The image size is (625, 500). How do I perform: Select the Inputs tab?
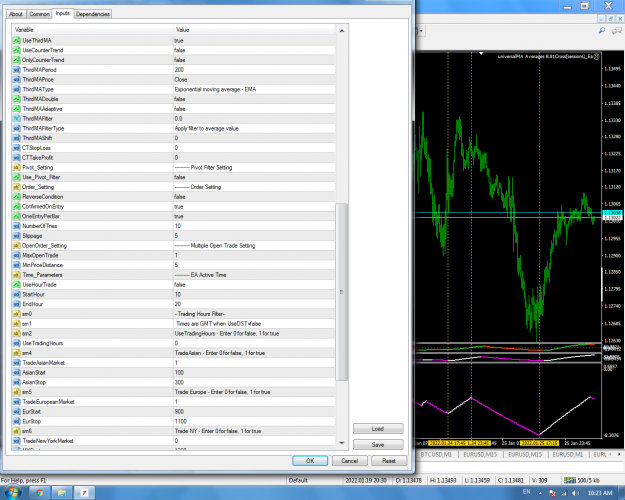[x=63, y=13]
